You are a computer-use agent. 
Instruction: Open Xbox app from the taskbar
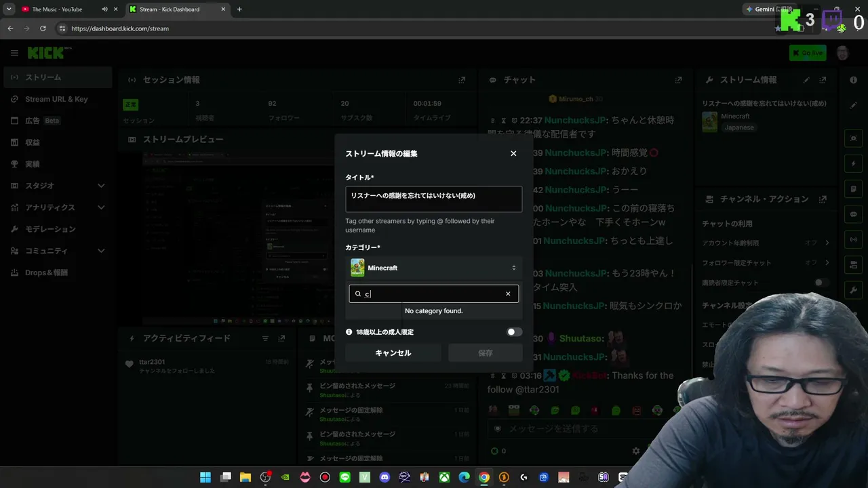coord(444,477)
